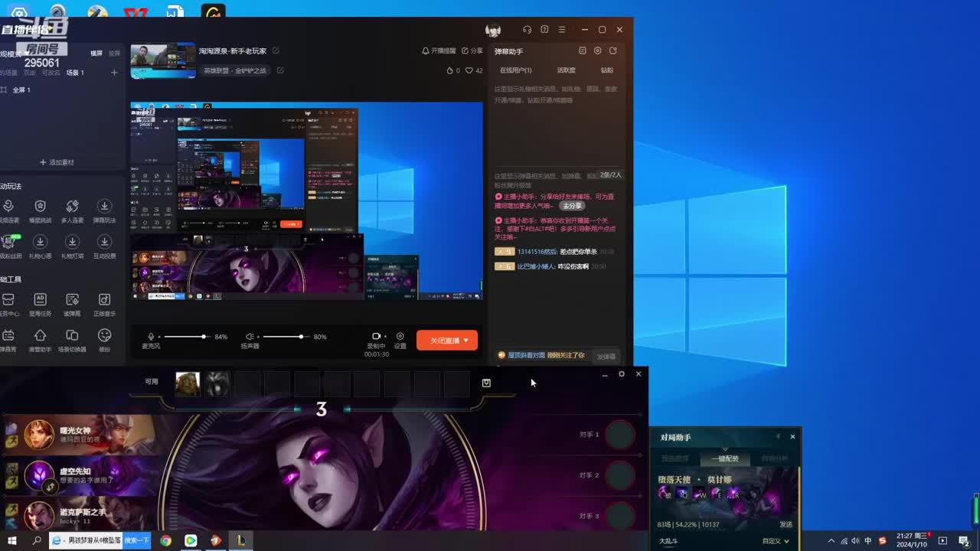This screenshot has height=551, width=980.
Task: Select 场景 1 scene tab
Action: [x=75, y=73]
